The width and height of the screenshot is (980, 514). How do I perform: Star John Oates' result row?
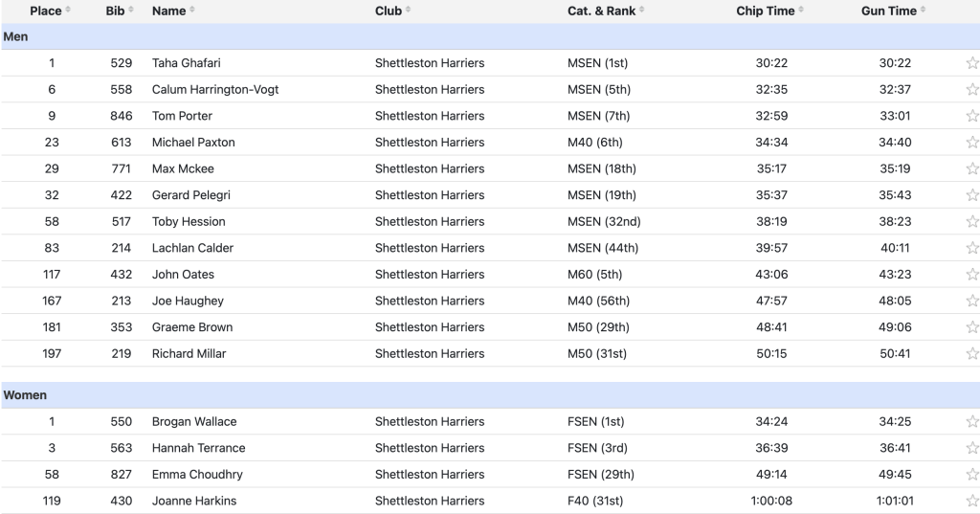(x=972, y=274)
